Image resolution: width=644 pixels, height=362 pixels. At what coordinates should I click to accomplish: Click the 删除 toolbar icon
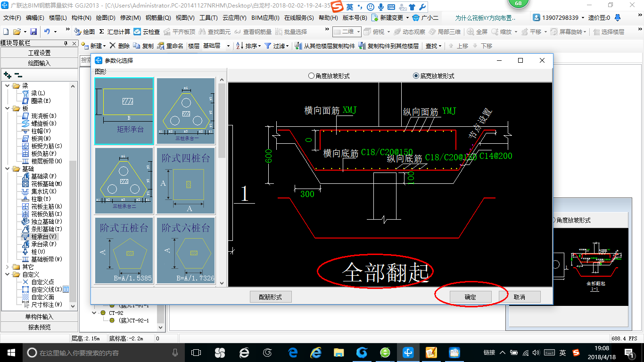point(119,46)
